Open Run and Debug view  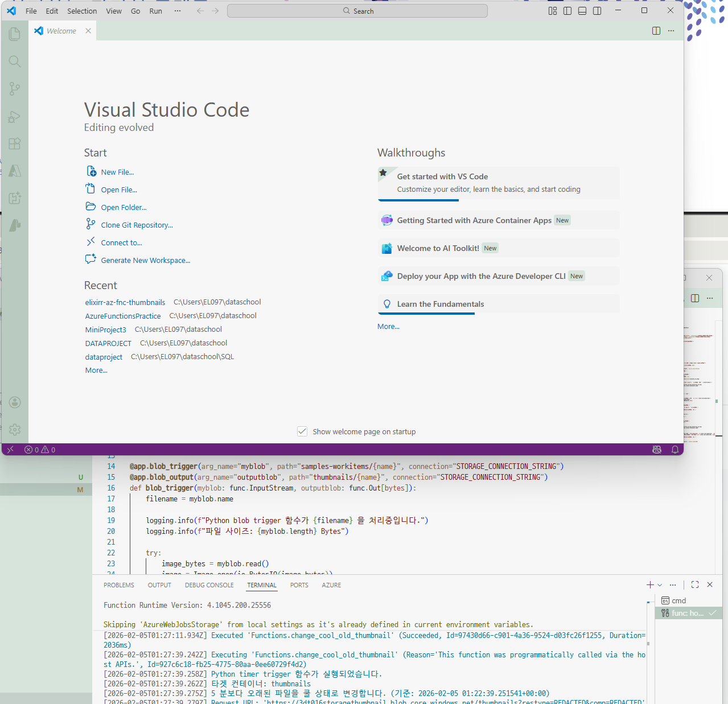click(15, 117)
